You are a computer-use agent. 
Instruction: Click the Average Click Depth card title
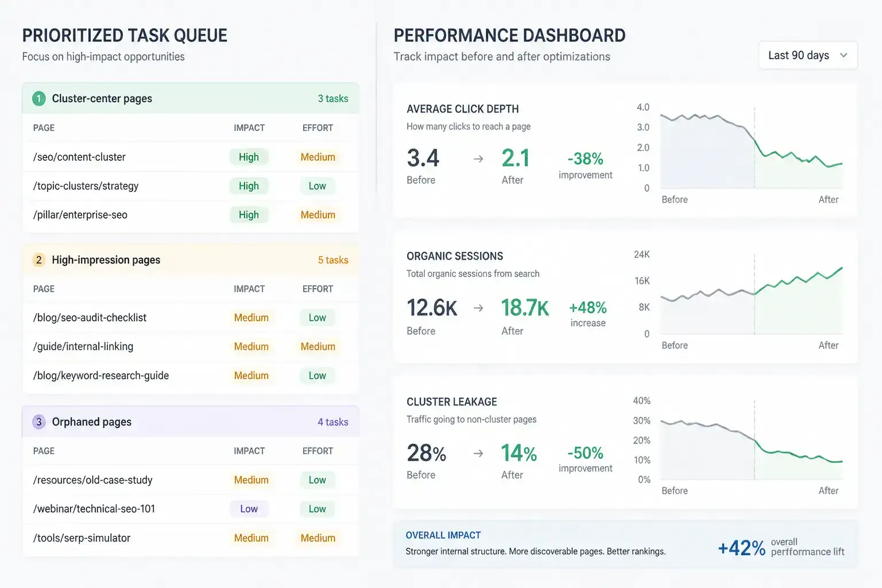tap(463, 109)
